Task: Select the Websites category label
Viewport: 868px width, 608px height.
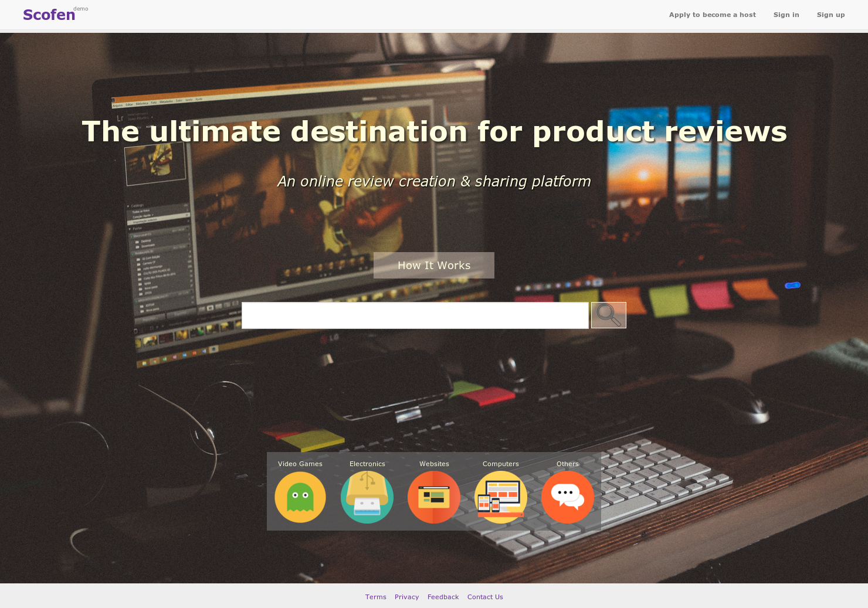Action: 434,464
